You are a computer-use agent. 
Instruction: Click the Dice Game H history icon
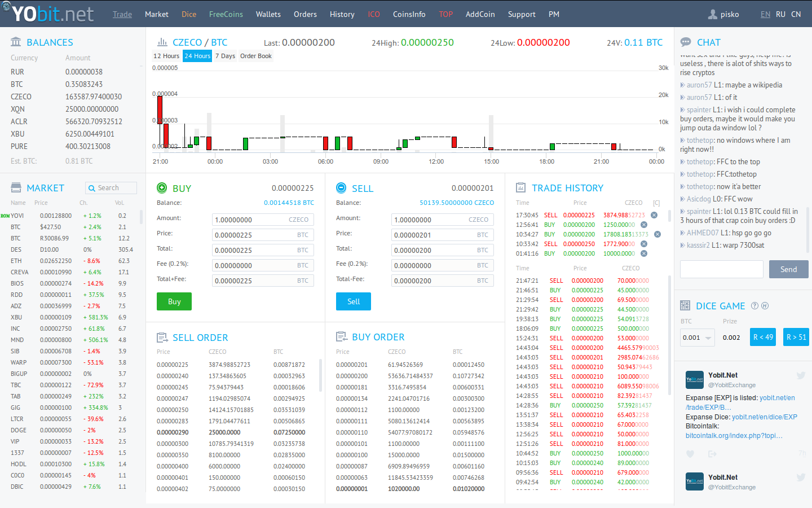[x=765, y=306]
